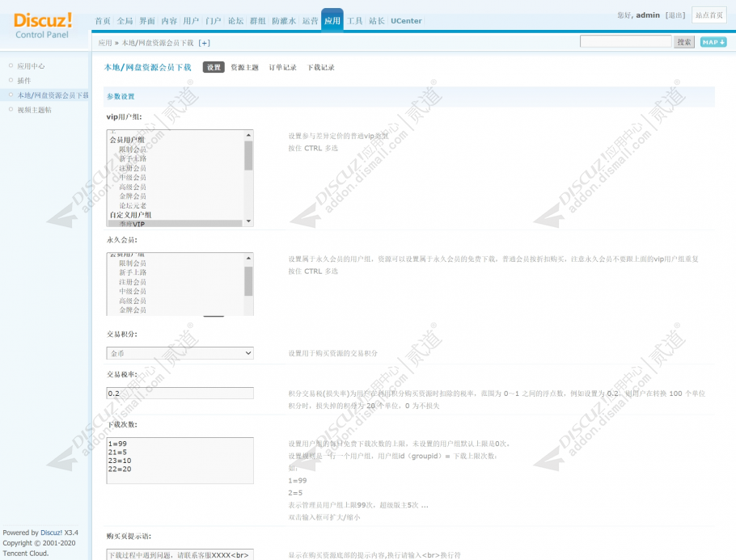Click the Discuz! Control Panel logo
The width and height of the screenshot is (736, 560).
[43, 25]
